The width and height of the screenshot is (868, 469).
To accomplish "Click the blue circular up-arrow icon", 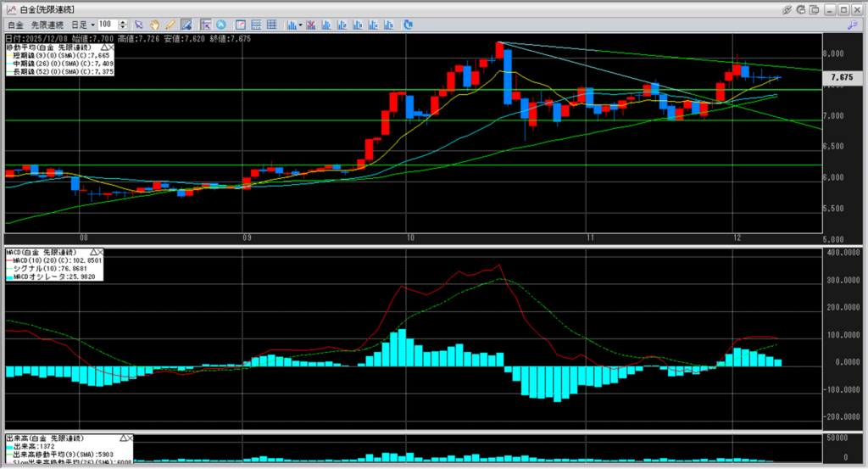I will click(221, 25).
